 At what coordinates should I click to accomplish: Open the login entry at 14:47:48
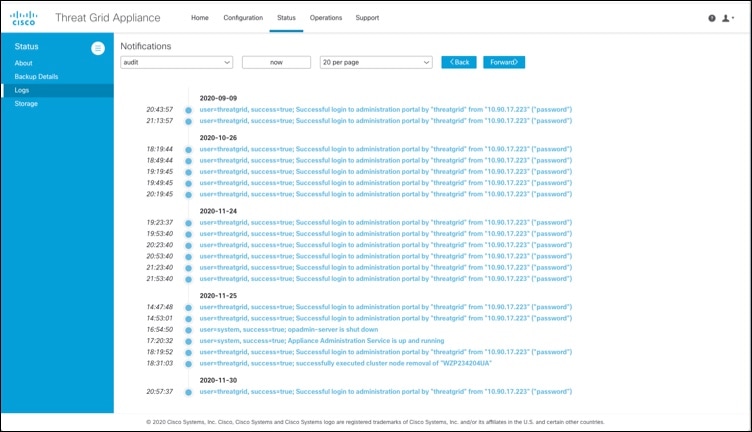pyautogui.click(x=386, y=307)
